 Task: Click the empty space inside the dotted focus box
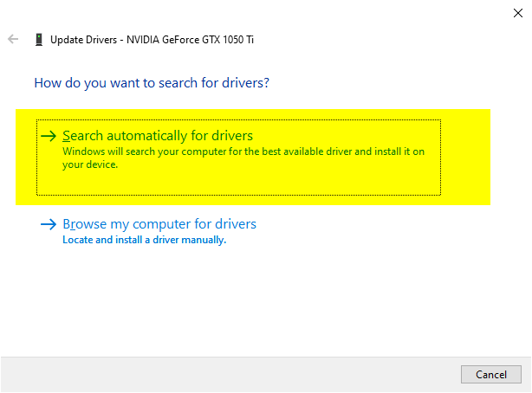(x=238, y=183)
